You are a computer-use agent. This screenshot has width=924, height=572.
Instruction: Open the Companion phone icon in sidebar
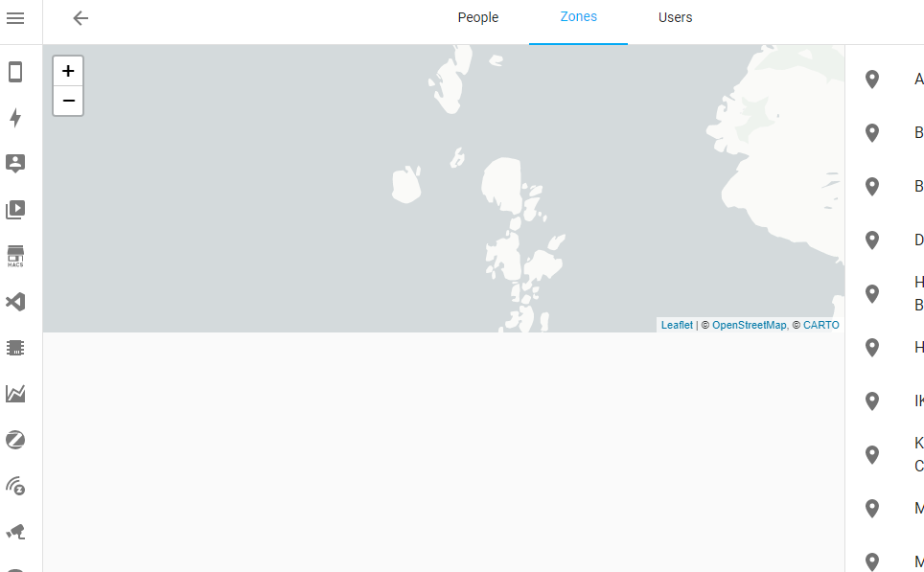(x=14, y=71)
